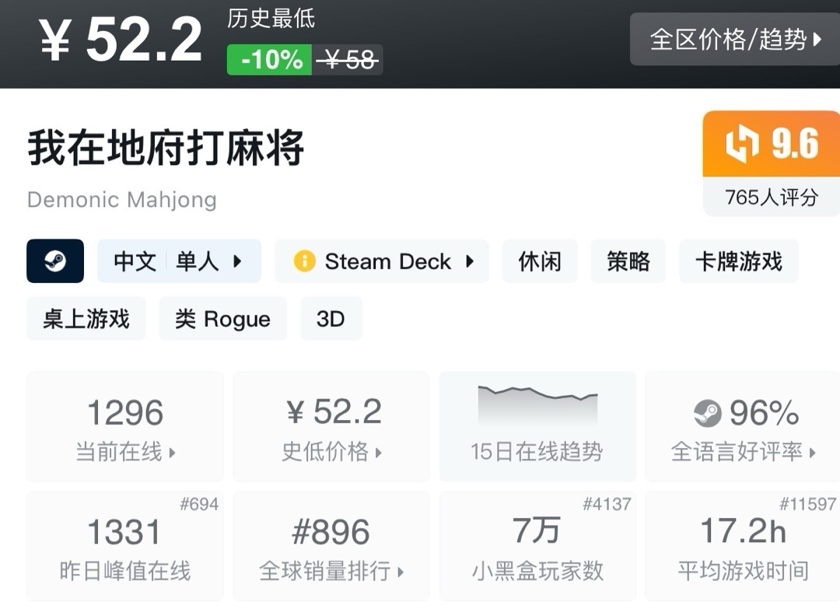Open the 卡牌游戏 tag
This screenshot has width=840, height=616.
click(738, 261)
